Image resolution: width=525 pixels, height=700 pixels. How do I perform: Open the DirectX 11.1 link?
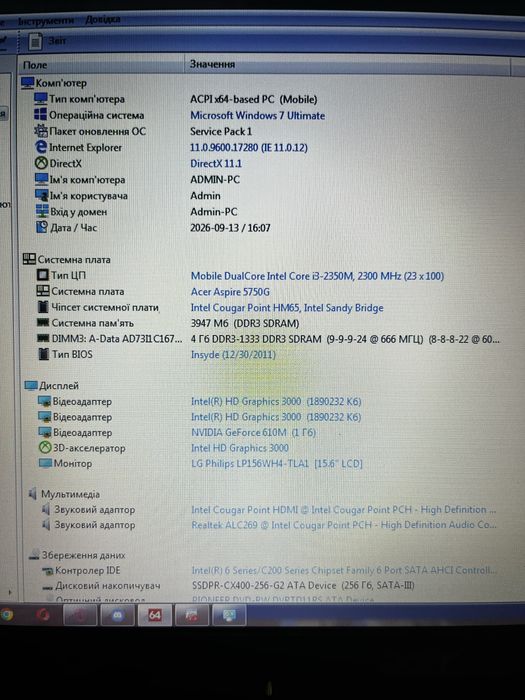coord(216,163)
